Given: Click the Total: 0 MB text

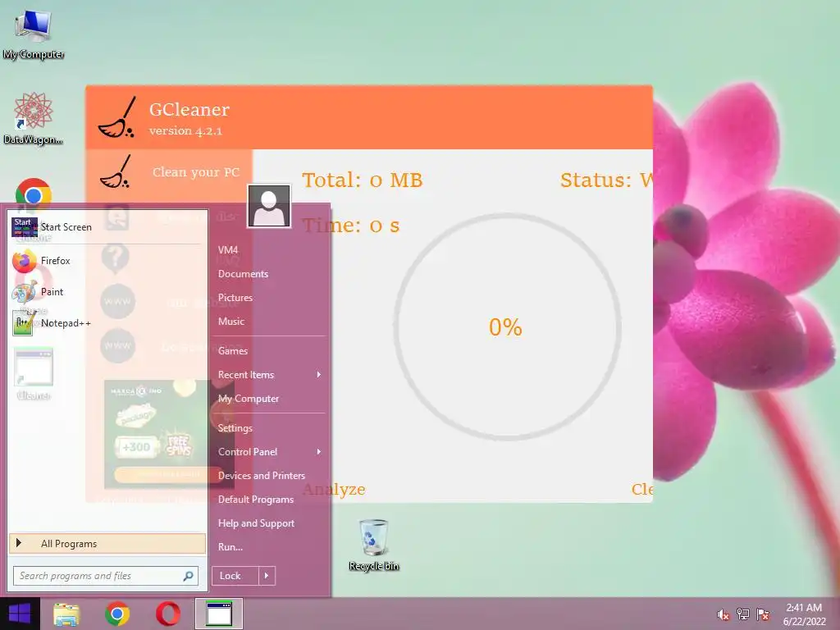Looking at the screenshot, I should pos(362,180).
